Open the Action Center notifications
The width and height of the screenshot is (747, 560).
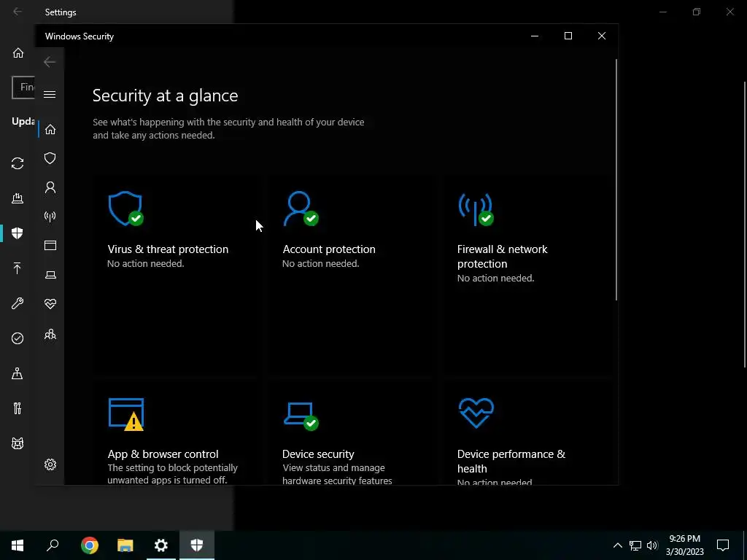click(x=723, y=545)
